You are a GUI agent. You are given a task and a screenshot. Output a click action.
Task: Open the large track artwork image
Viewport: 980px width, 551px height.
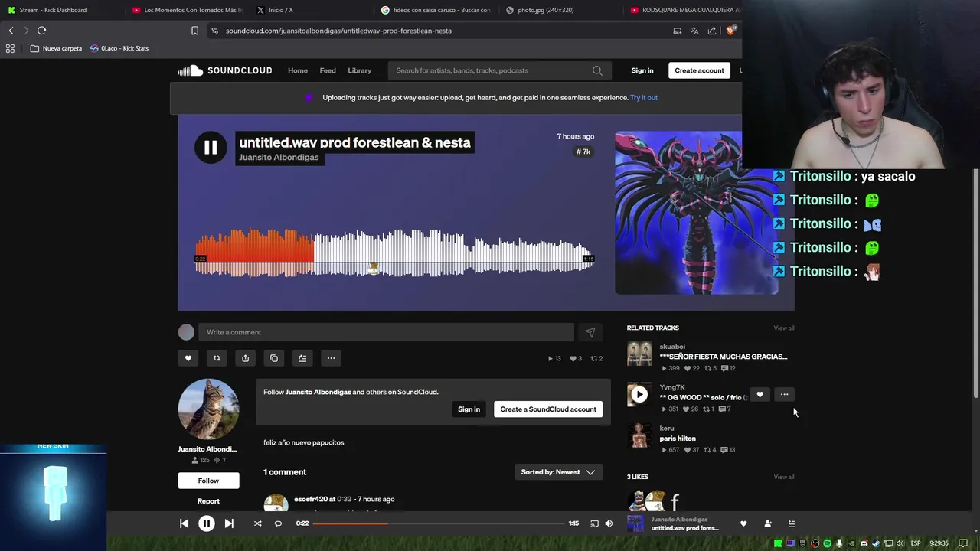[697, 213]
